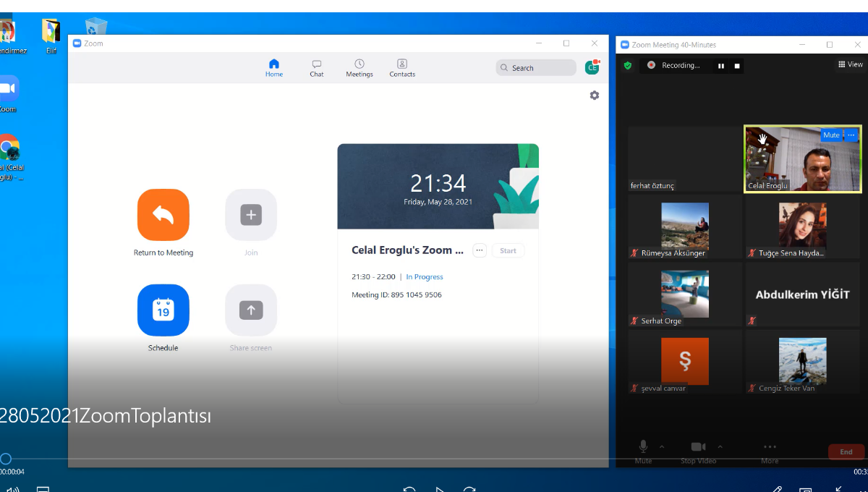Go to the Contacts tab
868x492 pixels.
point(402,68)
